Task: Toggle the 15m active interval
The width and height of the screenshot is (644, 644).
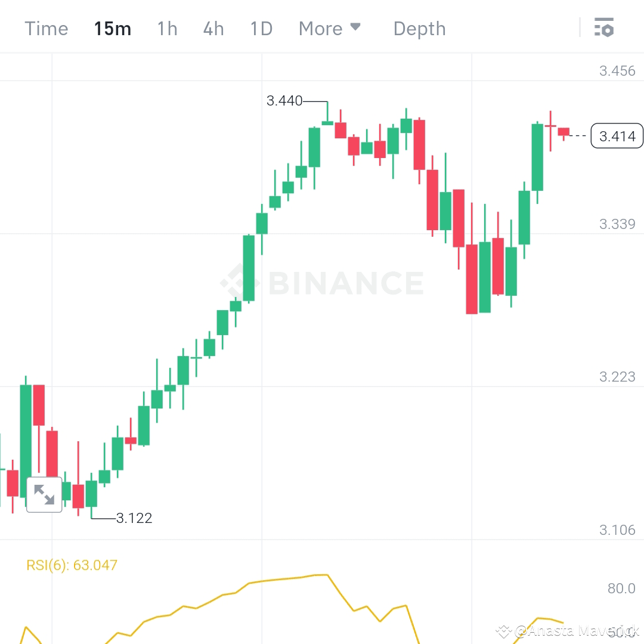Action: click(113, 27)
